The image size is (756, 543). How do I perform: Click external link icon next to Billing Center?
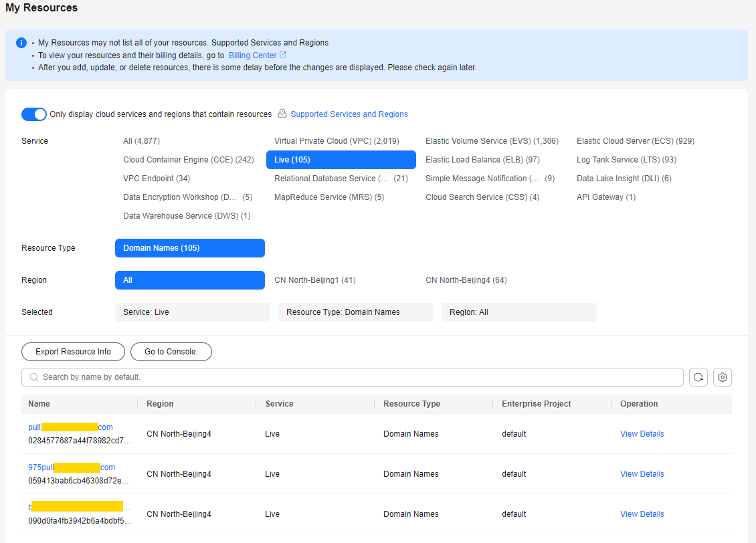[283, 55]
